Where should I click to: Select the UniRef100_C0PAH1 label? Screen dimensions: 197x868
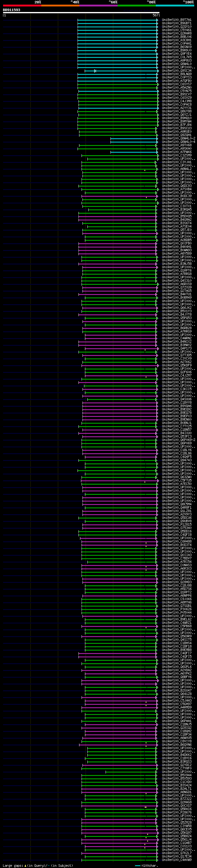[x=177, y=43]
